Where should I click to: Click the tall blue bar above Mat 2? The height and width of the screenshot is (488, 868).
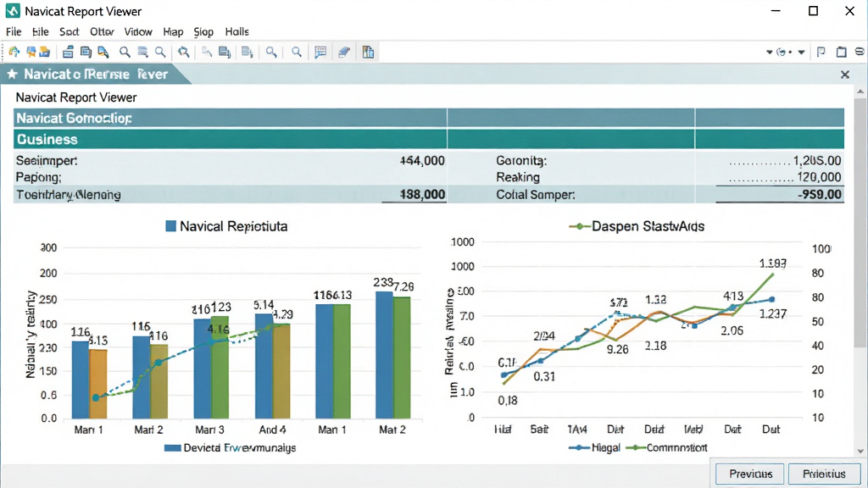coord(384,355)
